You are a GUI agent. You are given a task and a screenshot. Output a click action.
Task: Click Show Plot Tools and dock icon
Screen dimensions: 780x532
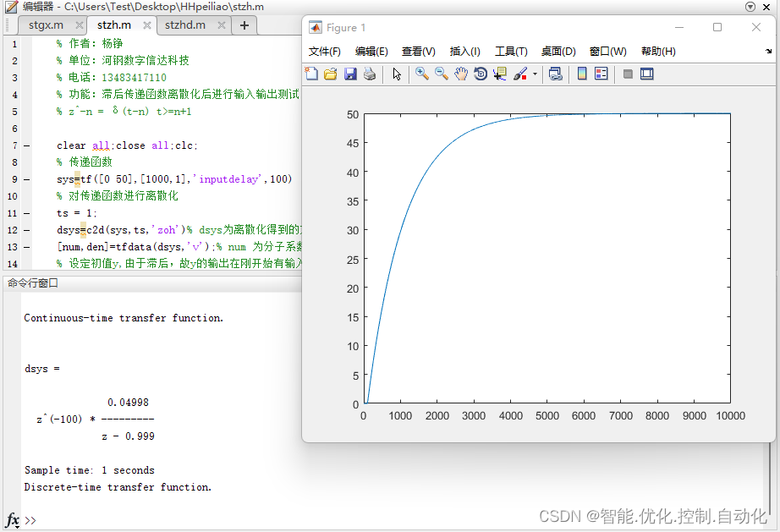(x=646, y=74)
